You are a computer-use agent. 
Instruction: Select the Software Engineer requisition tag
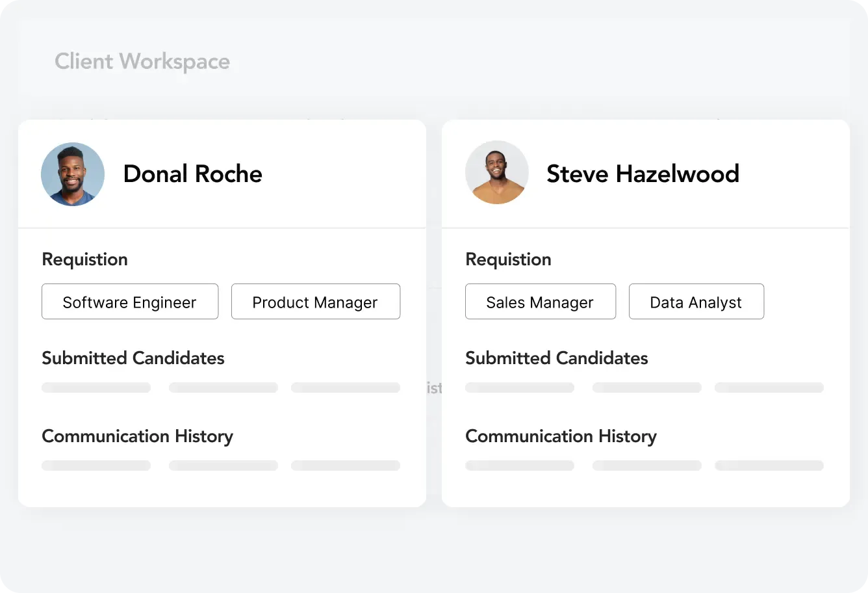pos(129,302)
